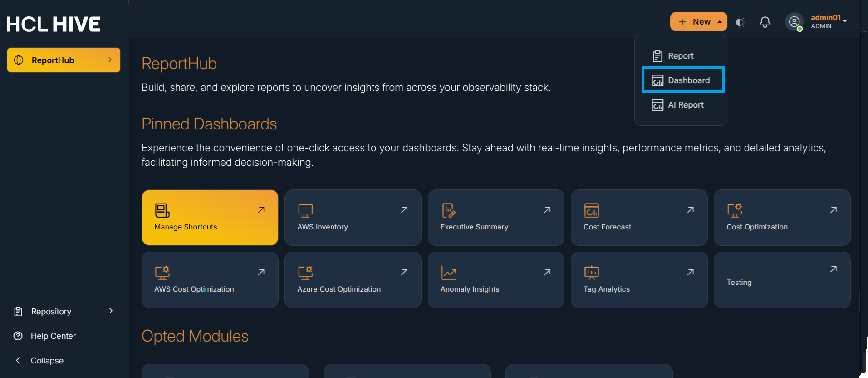Open the Help Center link
The height and width of the screenshot is (378, 868).
(x=53, y=336)
